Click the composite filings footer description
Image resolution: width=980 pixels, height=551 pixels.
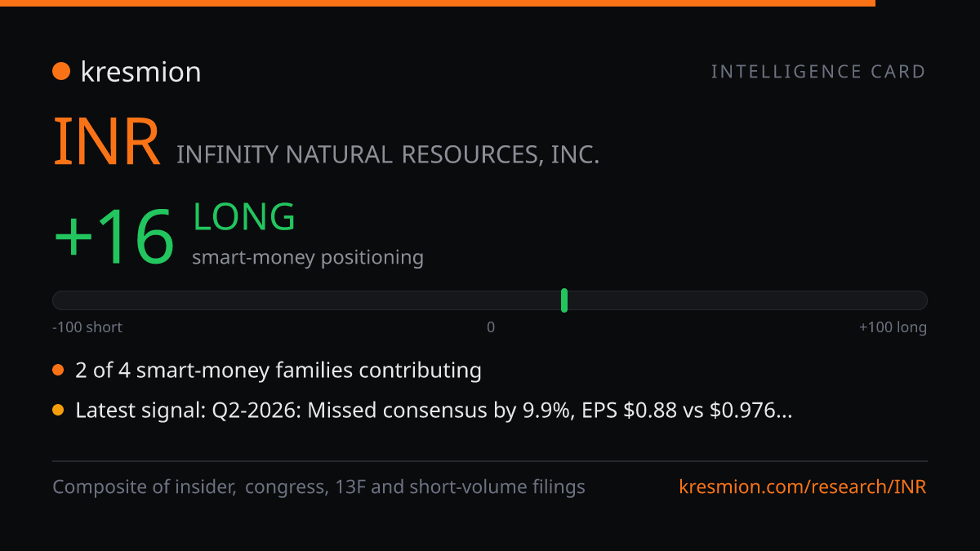click(318, 487)
